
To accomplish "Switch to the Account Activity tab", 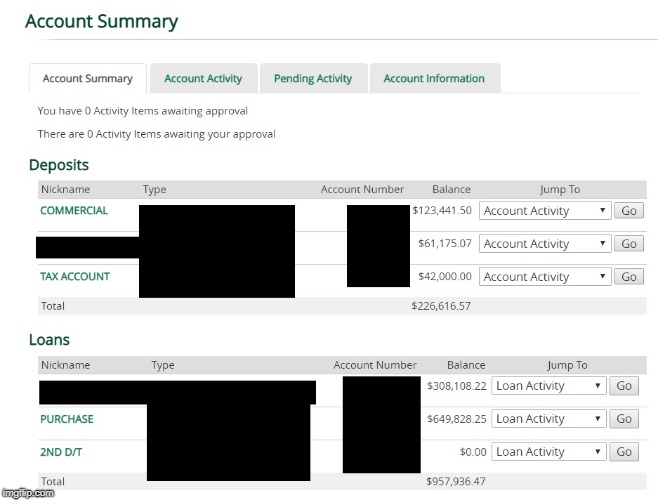I will (x=203, y=79).
